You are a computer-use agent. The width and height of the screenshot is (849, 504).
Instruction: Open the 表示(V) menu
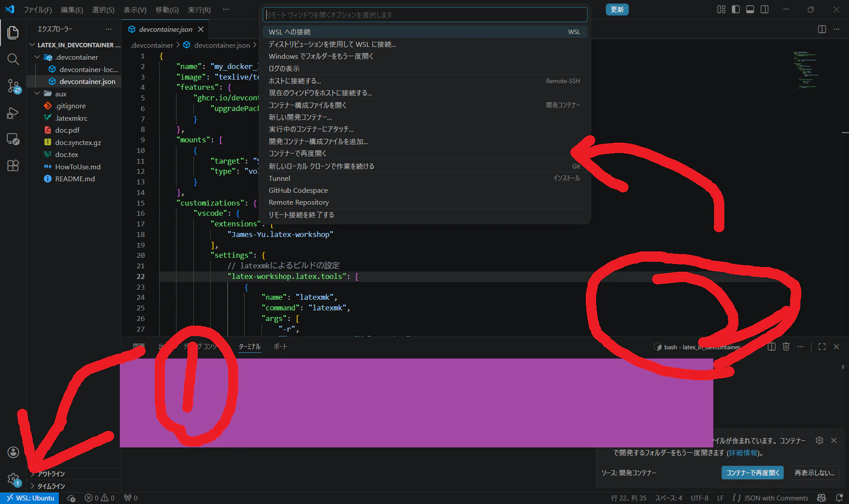coord(135,10)
